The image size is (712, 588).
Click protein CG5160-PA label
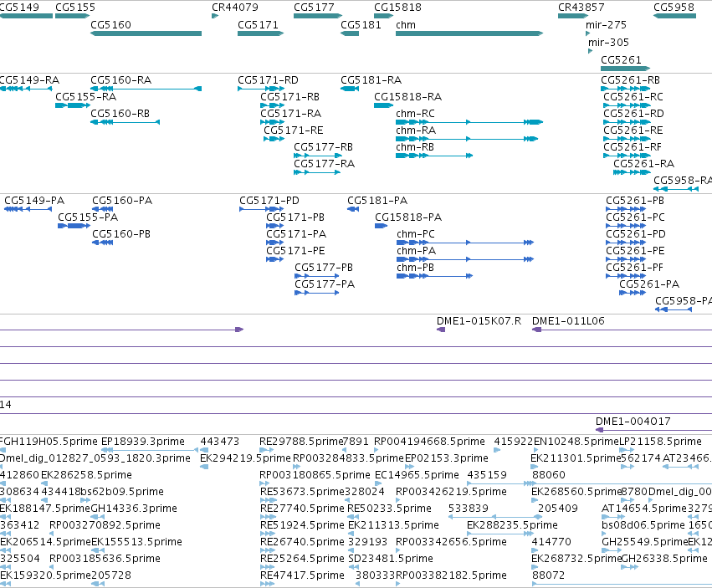pyautogui.click(x=122, y=201)
